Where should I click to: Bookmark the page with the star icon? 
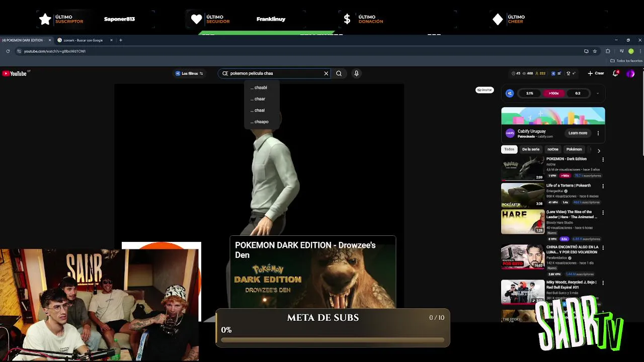[x=595, y=51]
